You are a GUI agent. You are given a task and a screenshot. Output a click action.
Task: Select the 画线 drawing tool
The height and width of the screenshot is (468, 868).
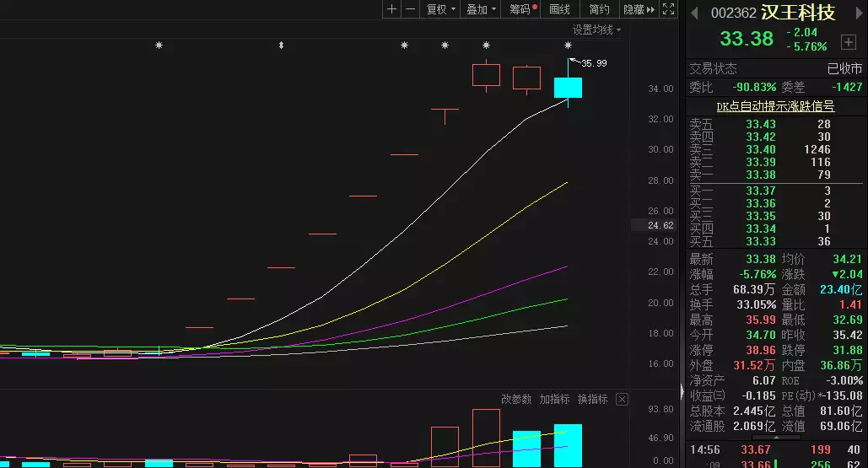pyautogui.click(x=559, y=9)
